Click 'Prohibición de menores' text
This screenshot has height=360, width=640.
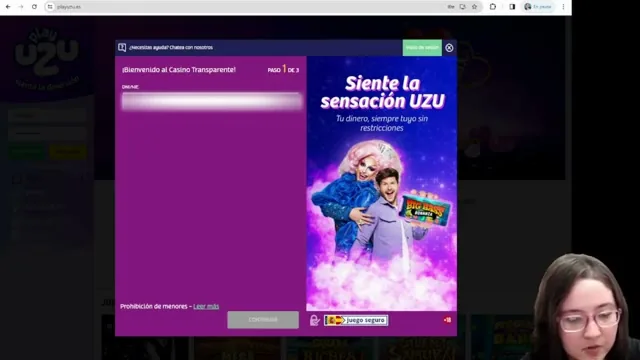tap(153, 306)
